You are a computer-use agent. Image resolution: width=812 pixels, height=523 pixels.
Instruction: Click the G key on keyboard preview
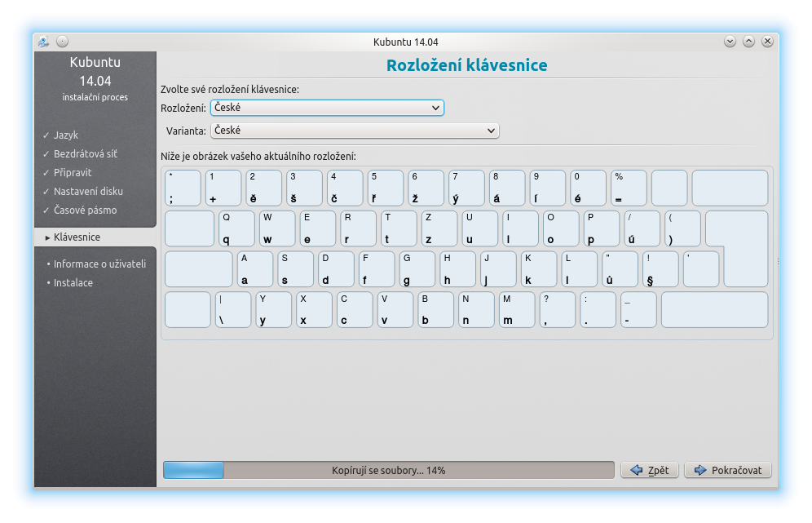pos(417,269)
